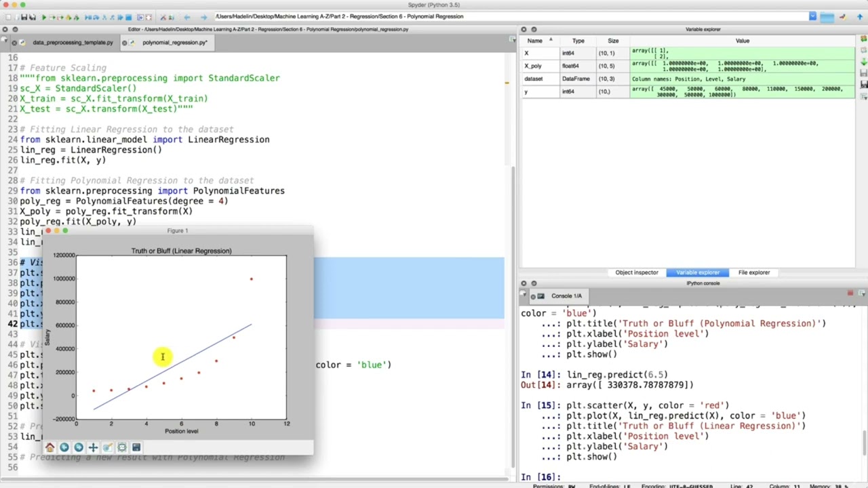Select variable X_poly row in explorer
Screen dimensions: 868x488
tap(688, 66)
